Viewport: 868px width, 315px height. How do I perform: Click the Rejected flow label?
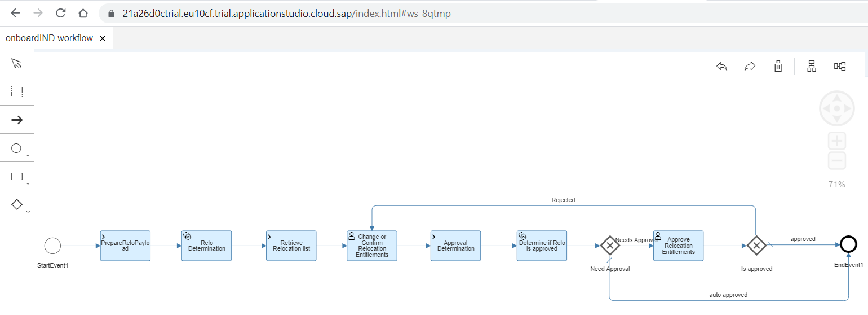(563, 200)
